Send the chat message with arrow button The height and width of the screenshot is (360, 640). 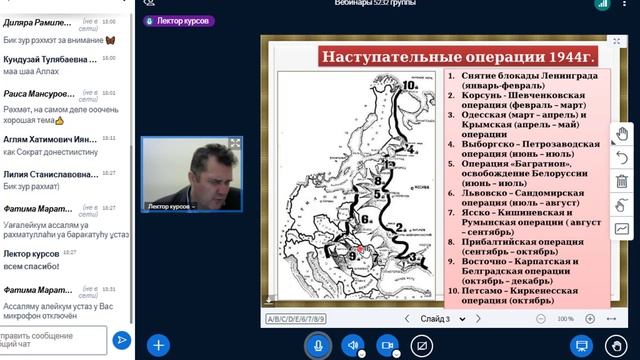click(122, 340)
